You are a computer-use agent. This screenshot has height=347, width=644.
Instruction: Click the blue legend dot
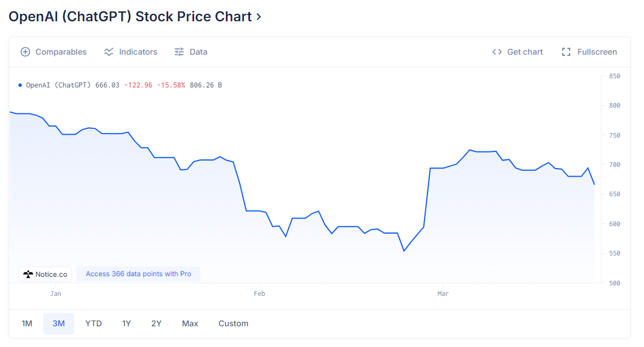tap(20, 85)
